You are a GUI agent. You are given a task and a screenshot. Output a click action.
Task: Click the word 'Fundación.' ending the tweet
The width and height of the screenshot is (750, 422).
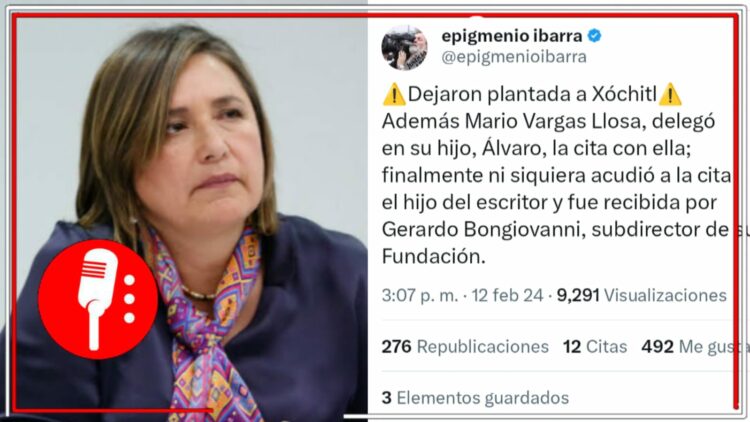click(x=434, y=257)
